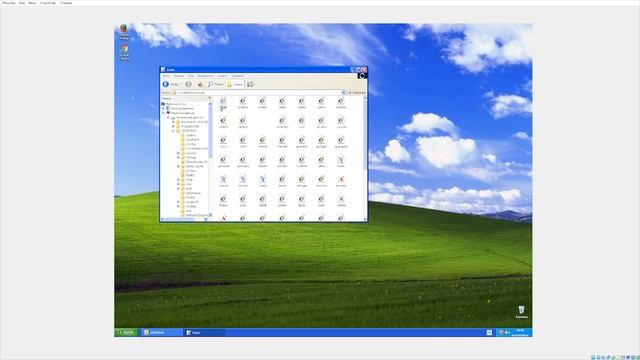This screenshot has width=640, height=360.
Task: Expand the Driver Cache tree node
Action: pyautogui.click(x=178, y=166)
